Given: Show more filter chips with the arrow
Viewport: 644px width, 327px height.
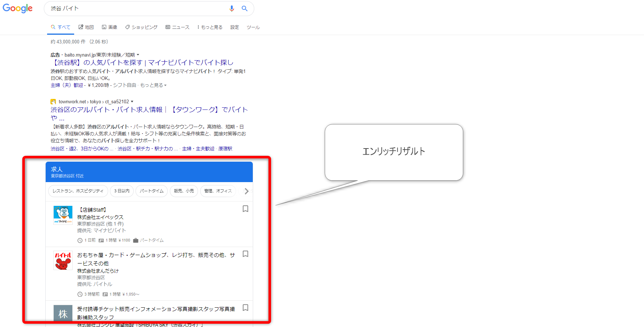Looking at the screenshot, I should point(247,191).
